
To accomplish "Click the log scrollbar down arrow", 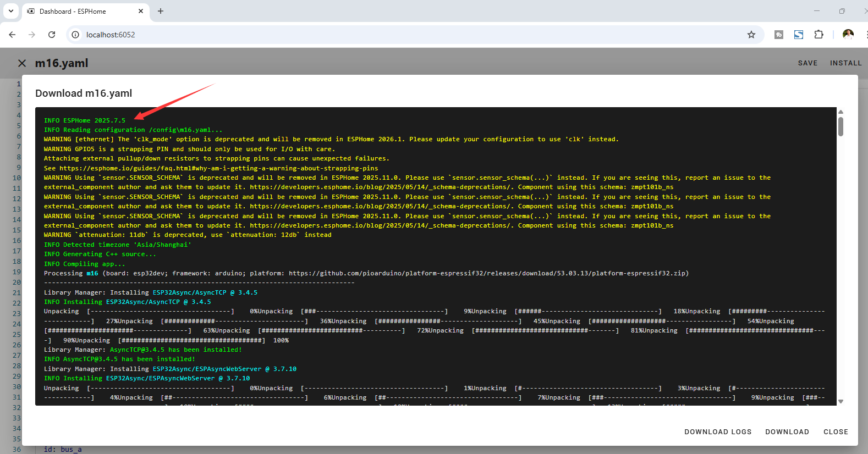I will 840,402.
